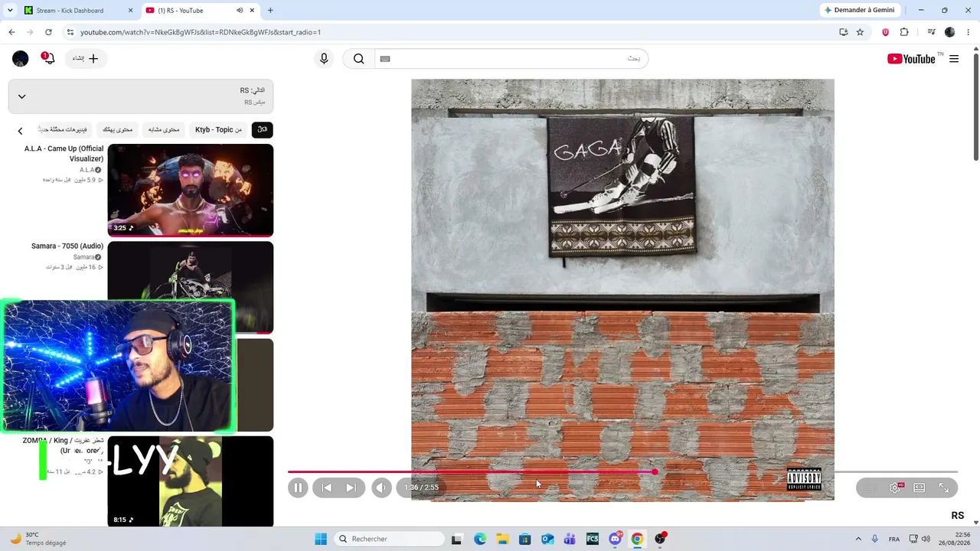Pause the playing video
This screenshot has width=980, height=551.
[298, 487]
